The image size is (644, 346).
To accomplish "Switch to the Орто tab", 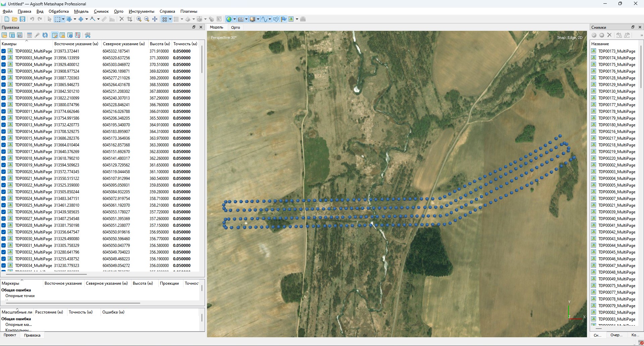I will coord(235,27).
